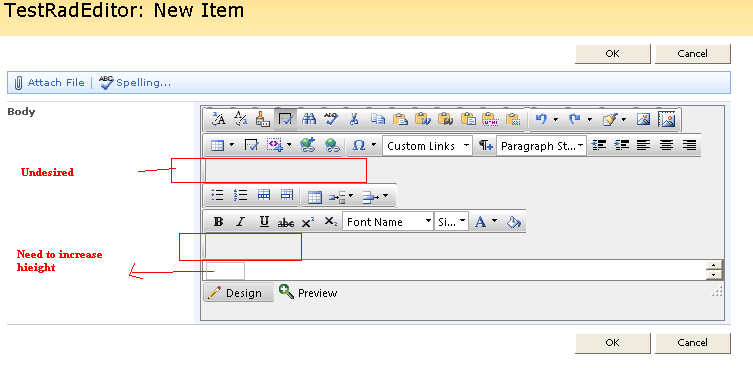Click the Insert Table grid icon
Screen dimensions: 753x368
coord(218,146)
